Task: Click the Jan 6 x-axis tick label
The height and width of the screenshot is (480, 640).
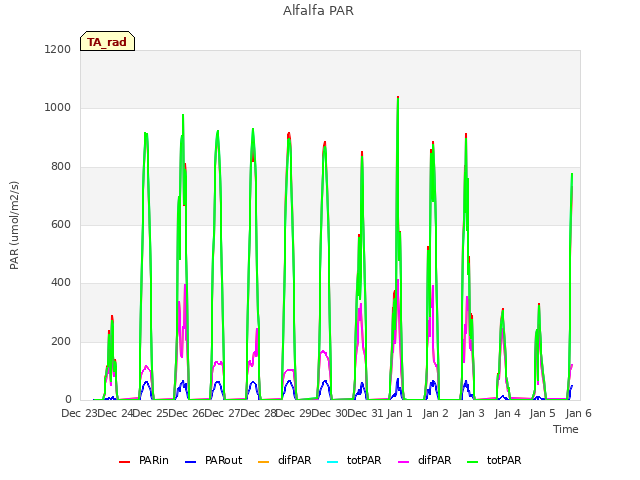Action: pyautogui.click(x=578, y=413)
